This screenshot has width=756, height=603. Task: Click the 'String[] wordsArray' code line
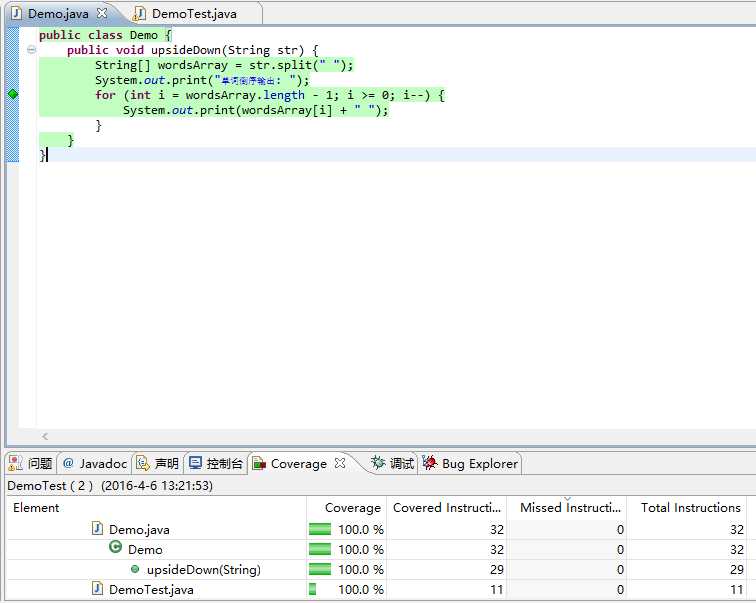(224, 65)
